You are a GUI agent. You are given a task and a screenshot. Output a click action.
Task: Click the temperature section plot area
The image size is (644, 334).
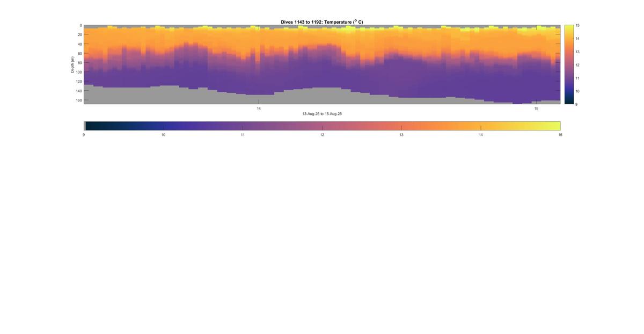click(322, 64)
